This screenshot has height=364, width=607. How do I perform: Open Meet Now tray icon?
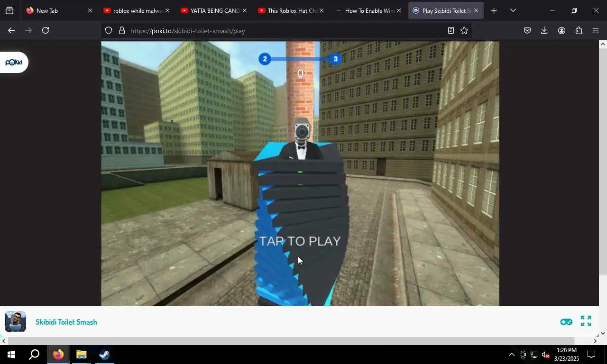click(x=523, y=355)
